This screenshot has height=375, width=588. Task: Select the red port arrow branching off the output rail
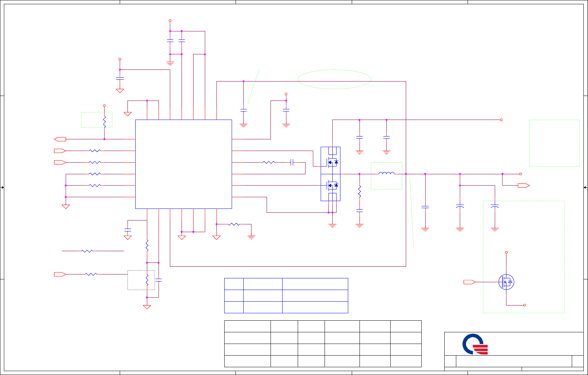pyautogui.click(x=524, y=186)
